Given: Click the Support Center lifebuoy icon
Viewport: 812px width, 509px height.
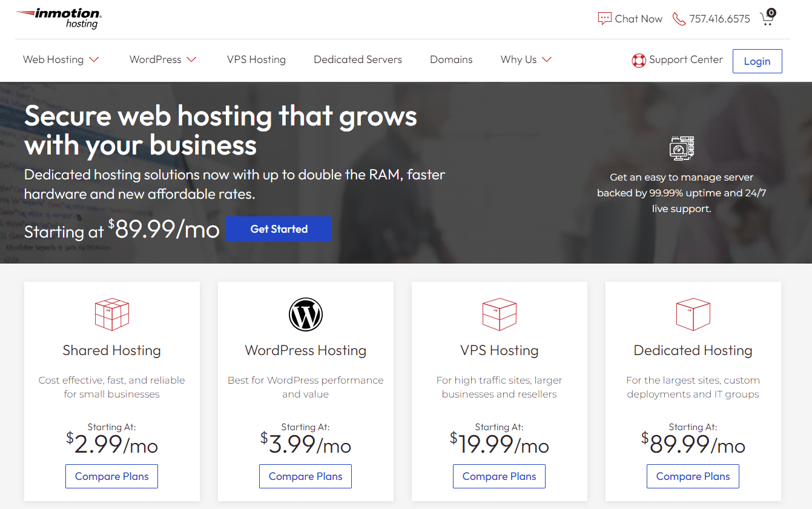Looking at the screenshot, I should tap(638, 60).
